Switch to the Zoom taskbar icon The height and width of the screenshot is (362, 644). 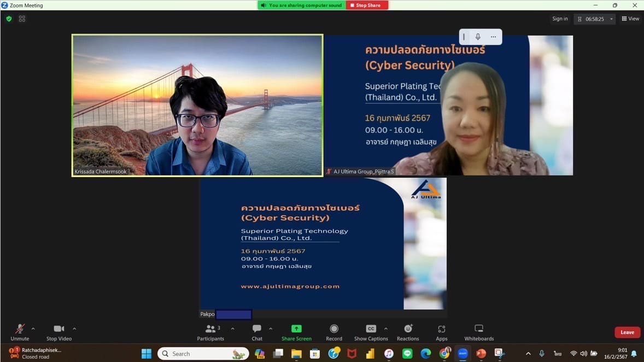pyautogui.click(x=463, y=353)
